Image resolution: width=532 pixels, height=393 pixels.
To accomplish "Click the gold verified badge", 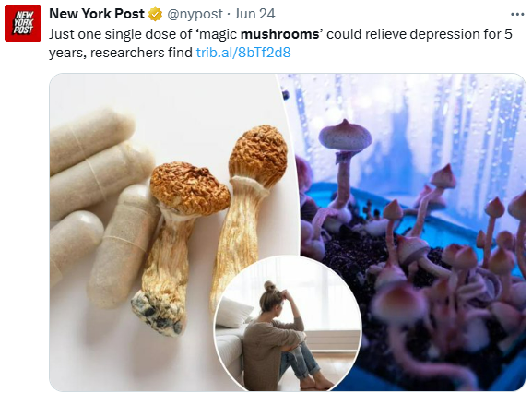I will [x=156, y=14].
